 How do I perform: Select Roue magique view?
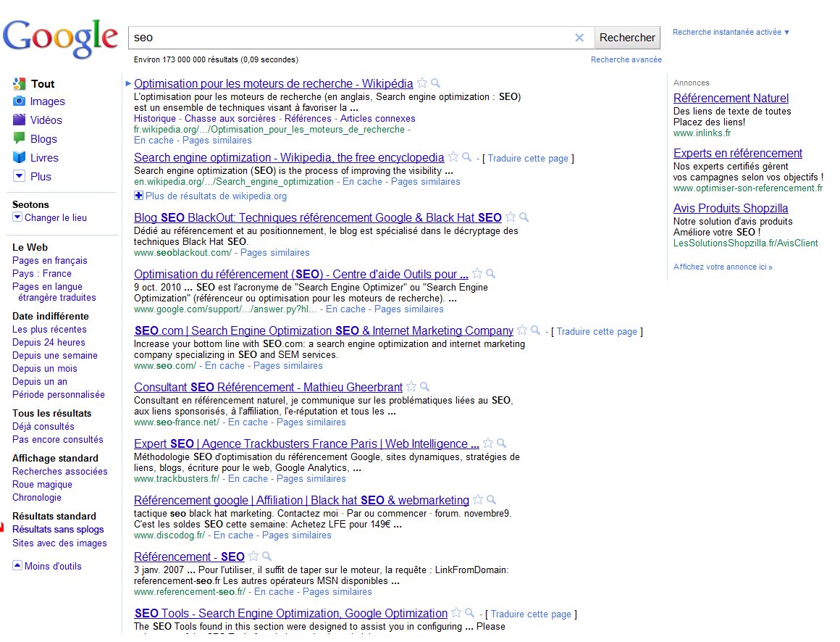coord(42,484)
